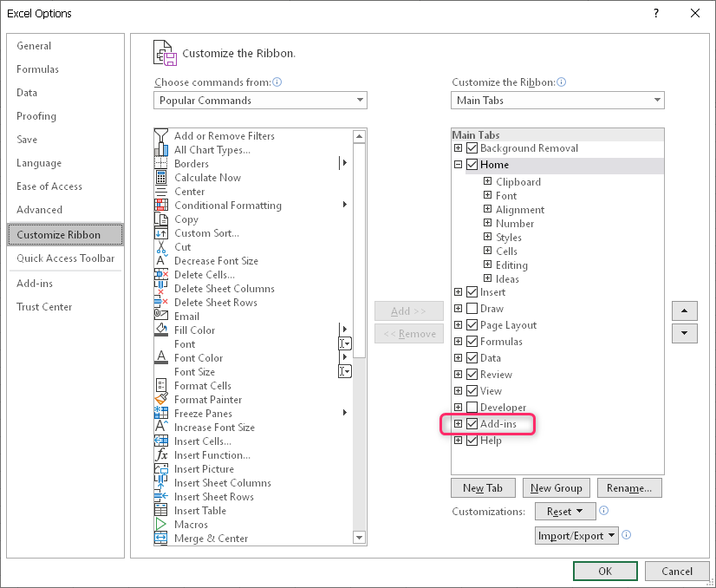Image resolution: width=716 pixels, height=588 pixels.
Task: Click the Delete Sheet Rows icon
Action: 160,303
